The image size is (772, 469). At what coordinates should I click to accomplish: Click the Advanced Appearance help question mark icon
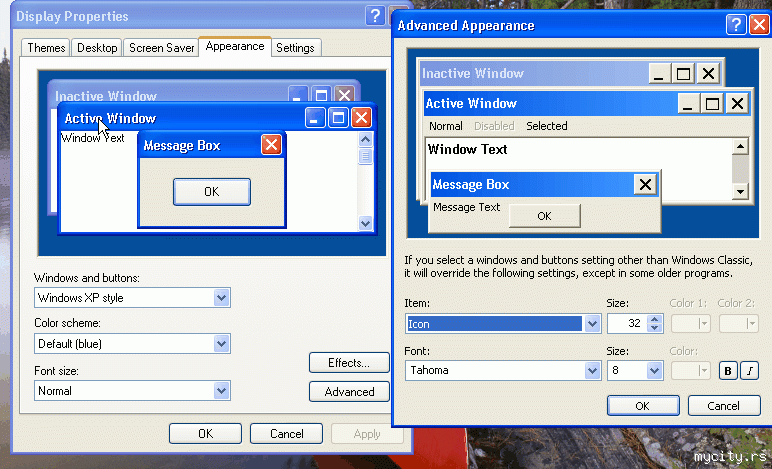[x=736, y=25]
